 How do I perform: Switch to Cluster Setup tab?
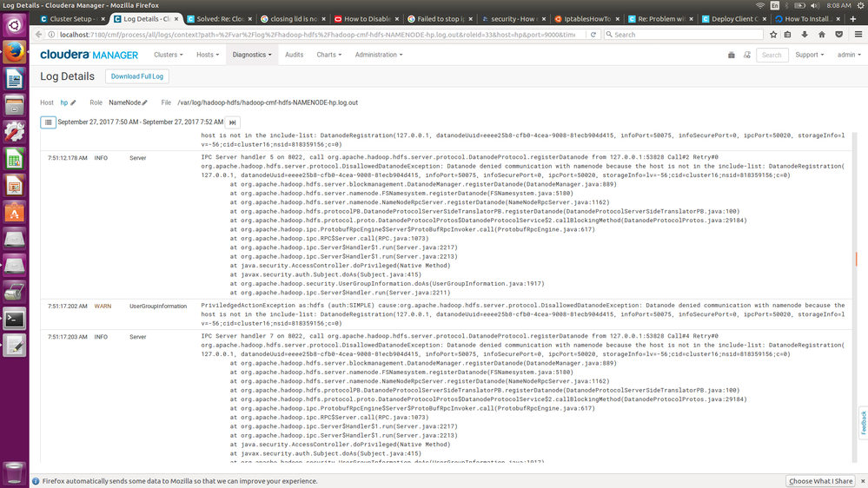pyautogui.click(x=71, y=19)
